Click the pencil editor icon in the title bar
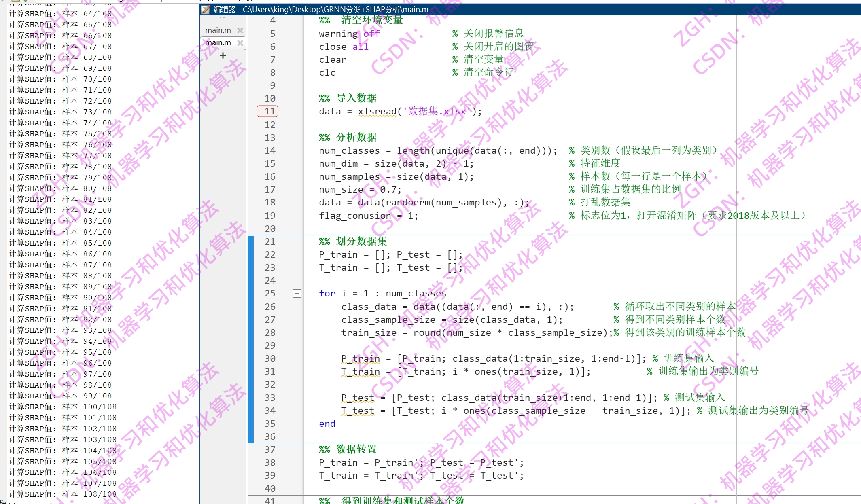The height and width of the screenshot is (504, 861). 205,9
